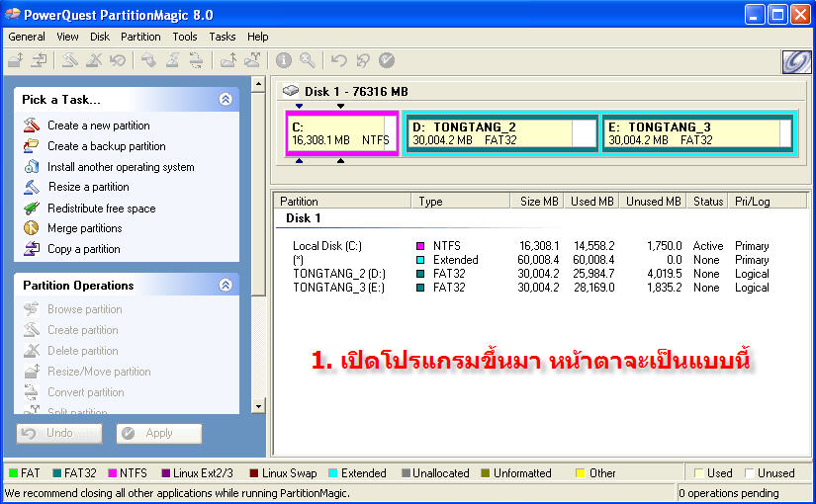816x504 pixels.
Task: Click the Pri/Log column header
Action: point(769,201)
